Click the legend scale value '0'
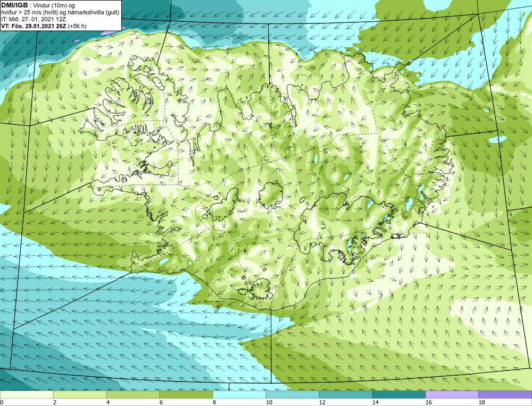532x406 pixels. 2,402
